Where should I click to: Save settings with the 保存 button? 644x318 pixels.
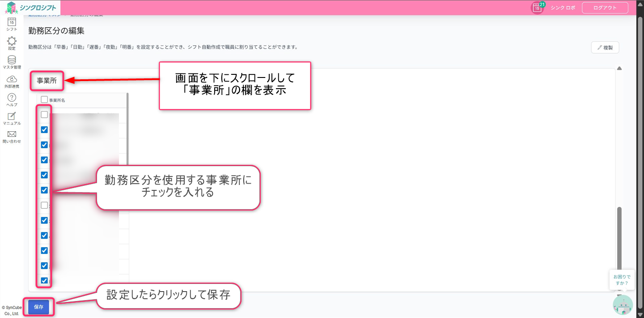(38, 307)
